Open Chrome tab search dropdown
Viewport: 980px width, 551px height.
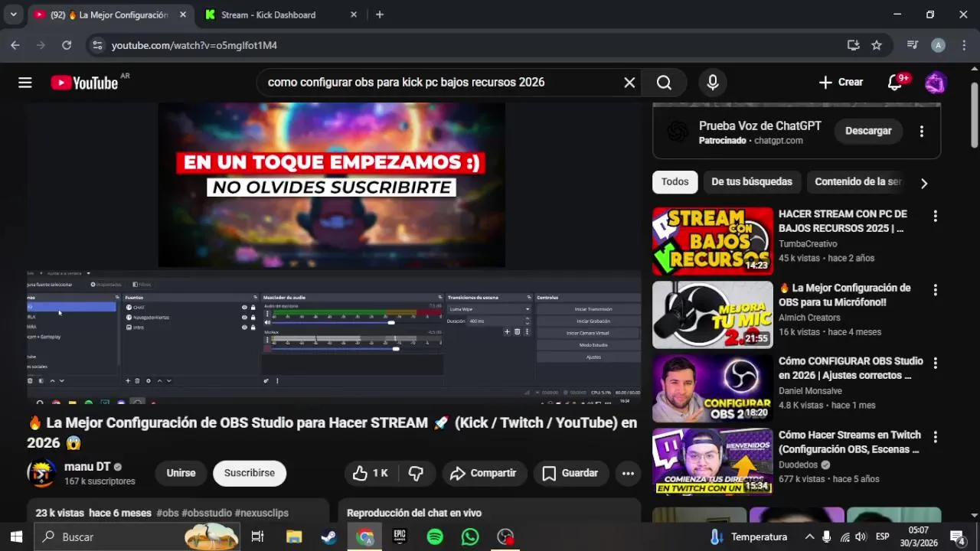pyautogui.click(x=13, y=15)
